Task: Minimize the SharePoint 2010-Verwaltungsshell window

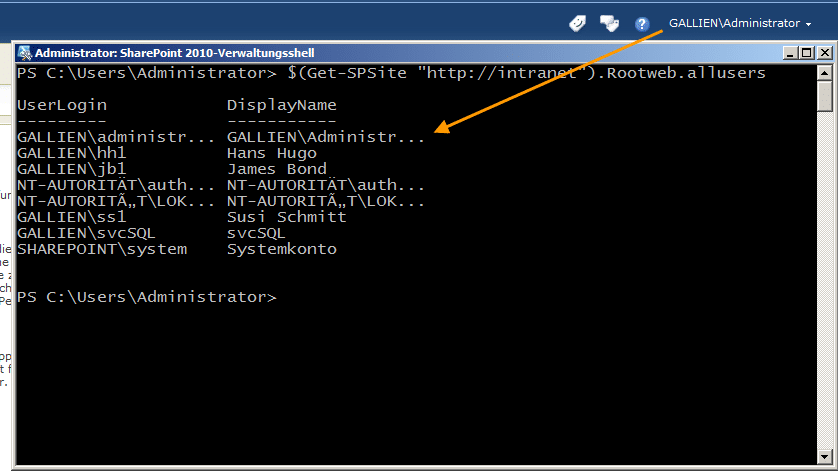Action: click(790, 53)
